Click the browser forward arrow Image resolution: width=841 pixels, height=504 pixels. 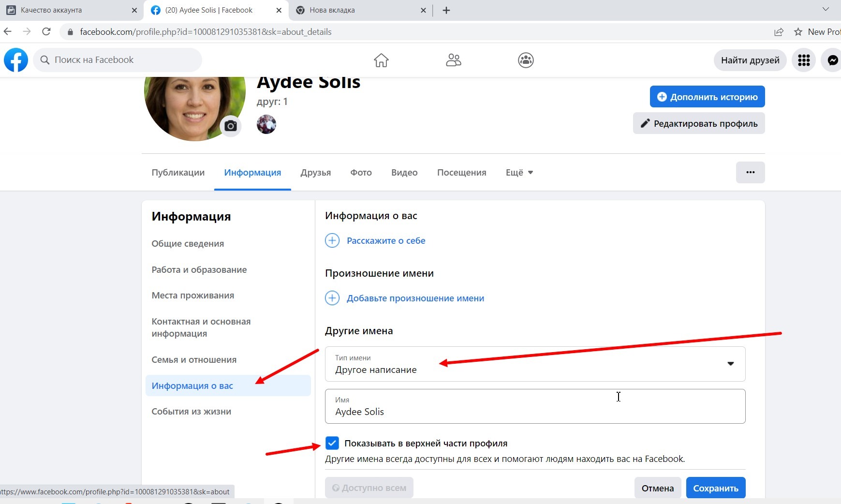coord(27,31)
